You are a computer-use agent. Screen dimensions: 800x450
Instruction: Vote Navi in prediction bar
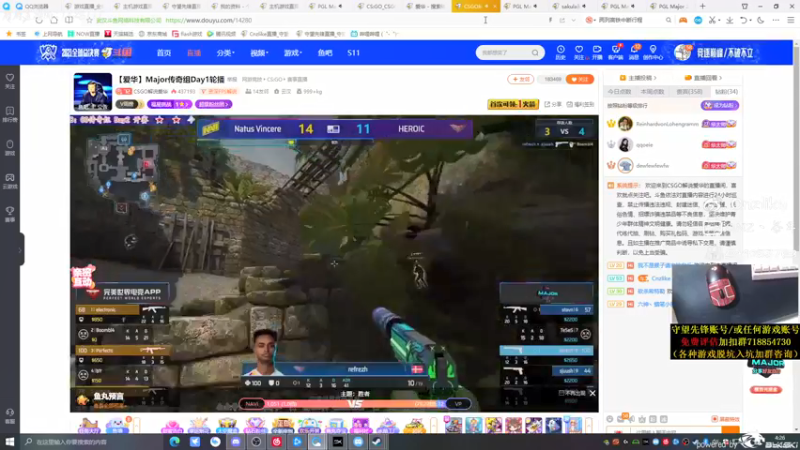pyautogui.click(x=252, y=404)
